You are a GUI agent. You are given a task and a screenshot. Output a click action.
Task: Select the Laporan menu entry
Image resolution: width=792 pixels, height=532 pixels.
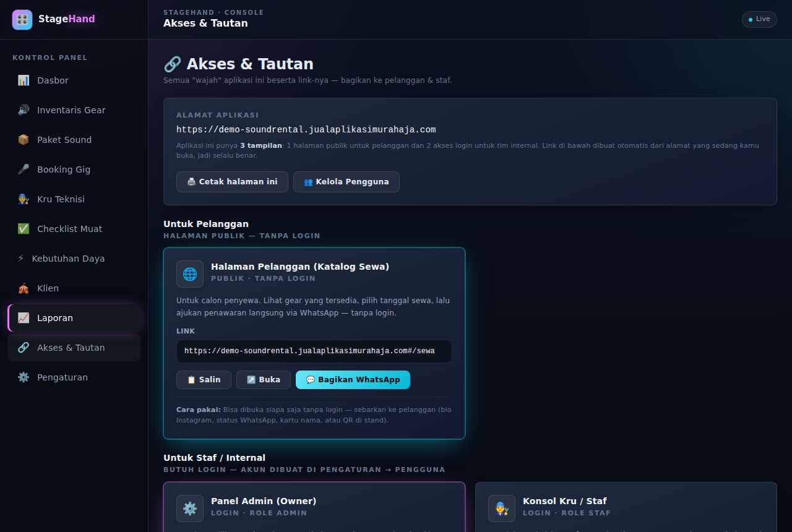point(74,318)
